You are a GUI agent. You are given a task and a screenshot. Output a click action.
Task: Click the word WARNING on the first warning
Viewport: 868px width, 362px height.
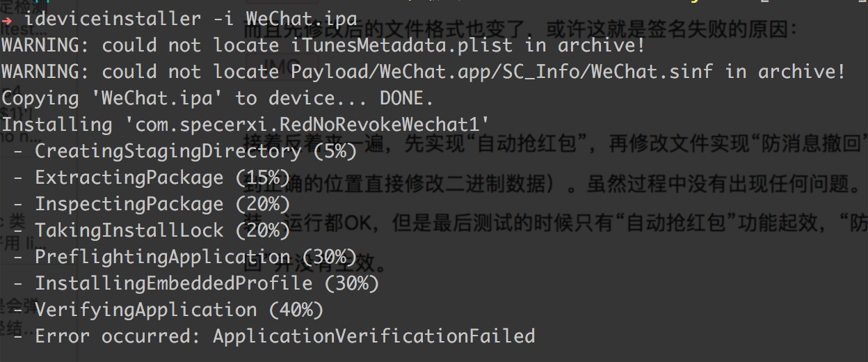pyautogui.click(x=46, y=46)
